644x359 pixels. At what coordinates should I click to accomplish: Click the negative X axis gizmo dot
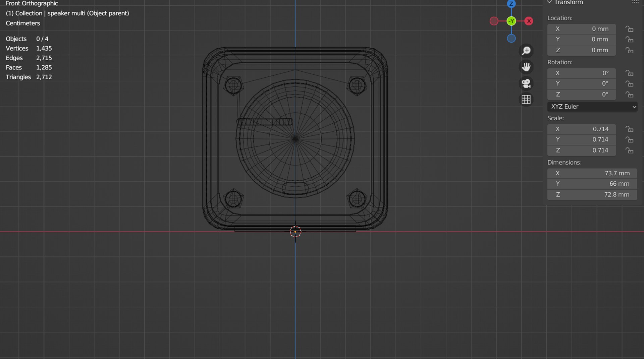[494, 21]
